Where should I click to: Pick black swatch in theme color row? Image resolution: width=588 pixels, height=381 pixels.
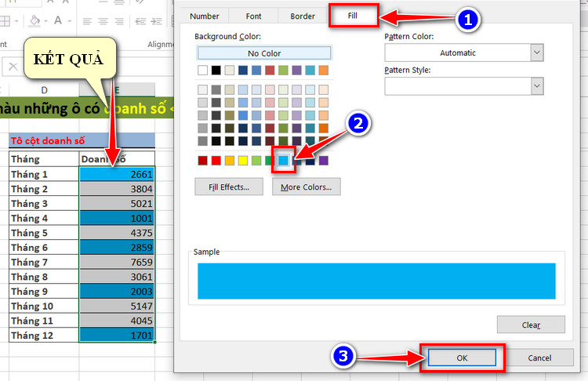click(216, 70)
